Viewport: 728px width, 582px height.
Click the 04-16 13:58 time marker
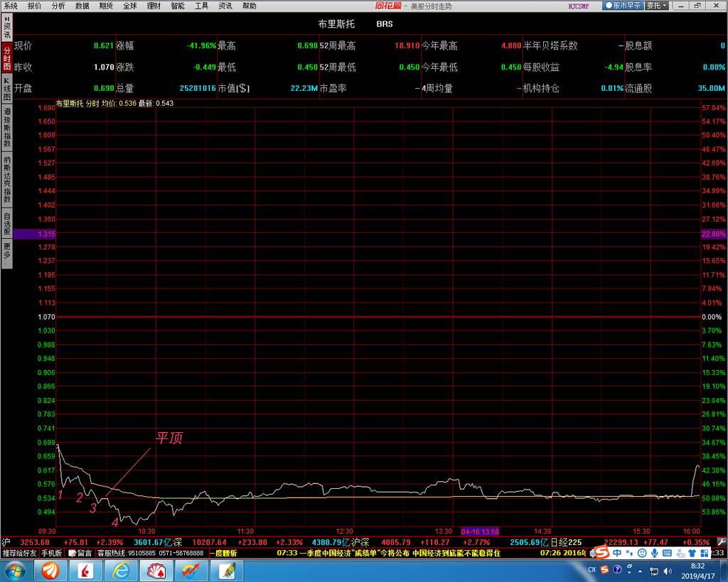pos(480,532)
